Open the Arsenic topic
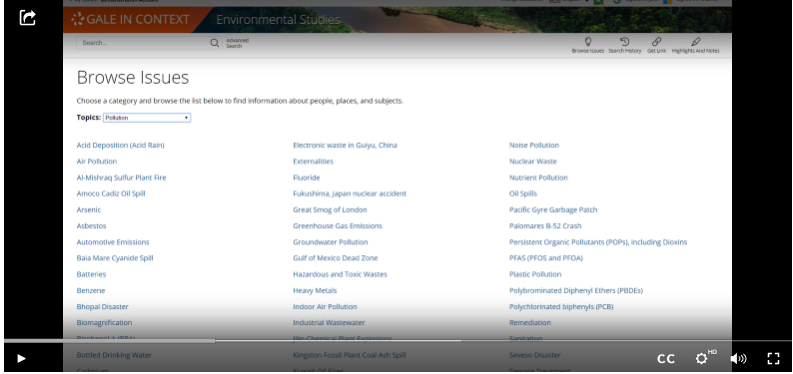793x374 pixels. coord(89,210)
